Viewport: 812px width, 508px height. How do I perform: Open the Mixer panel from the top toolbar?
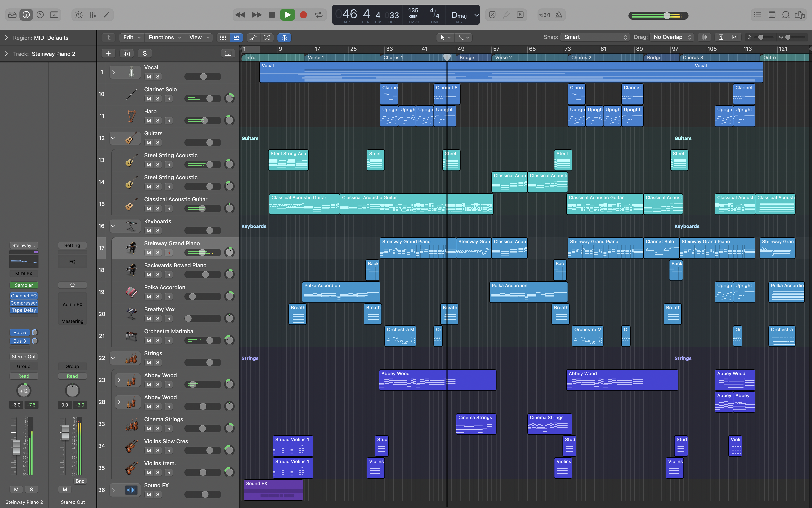92,15
